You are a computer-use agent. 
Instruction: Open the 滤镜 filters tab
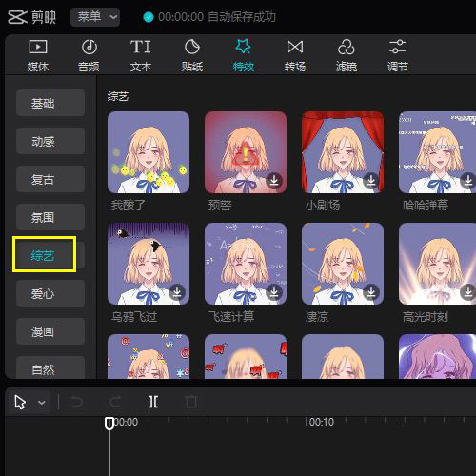point(347,55)
